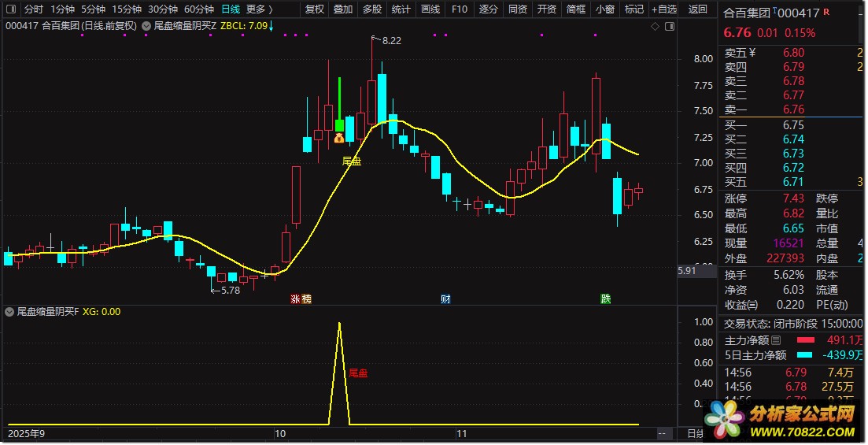Click 叠加 overlay button
Image resolution: width=868 pixels, height=445 pixels.
pyautogui.click(x=343, y=9)
